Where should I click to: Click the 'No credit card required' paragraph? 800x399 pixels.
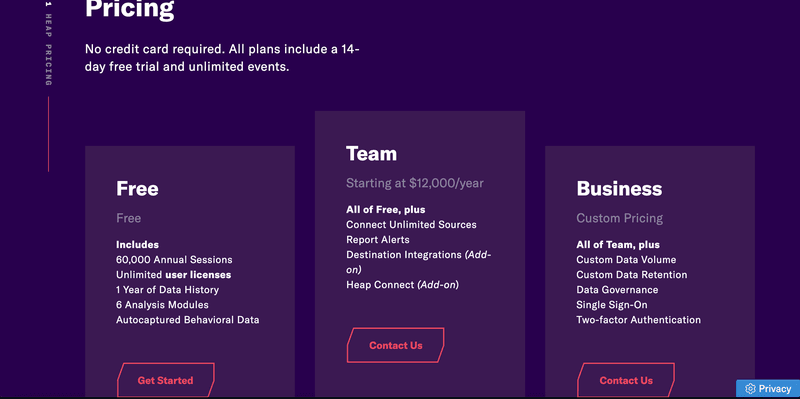click(x=222, y=58)
